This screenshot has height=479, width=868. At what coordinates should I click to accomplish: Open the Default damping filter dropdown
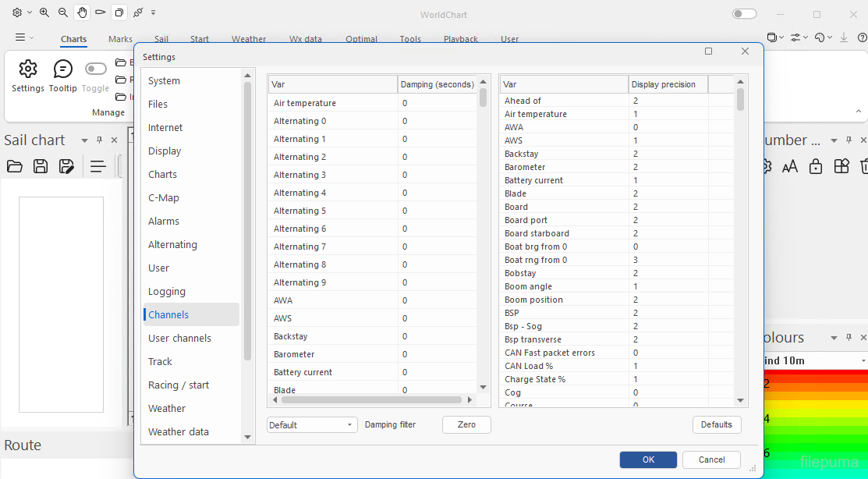point(311,425)
